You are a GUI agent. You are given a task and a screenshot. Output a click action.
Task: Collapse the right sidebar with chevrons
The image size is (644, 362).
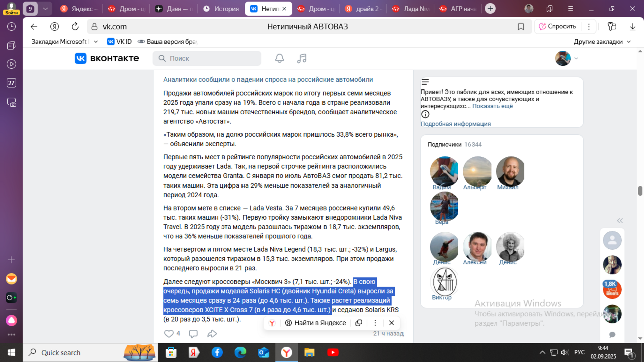coord(620,220)
